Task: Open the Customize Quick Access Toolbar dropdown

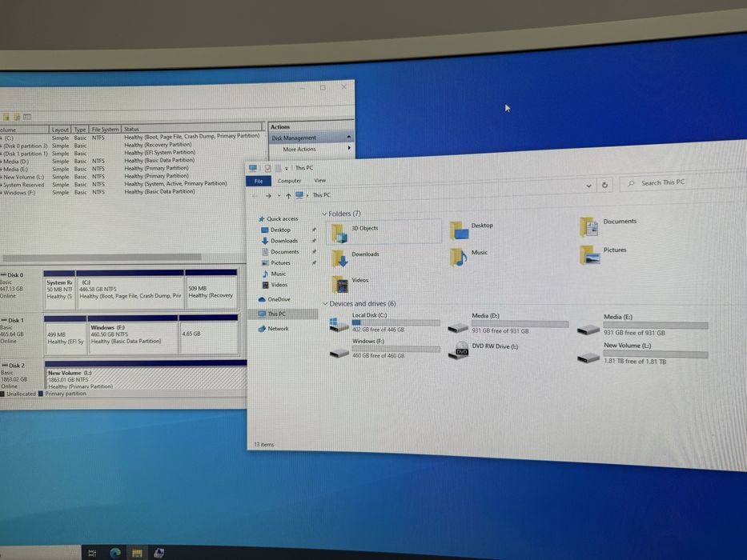Action: click(287, 168)
